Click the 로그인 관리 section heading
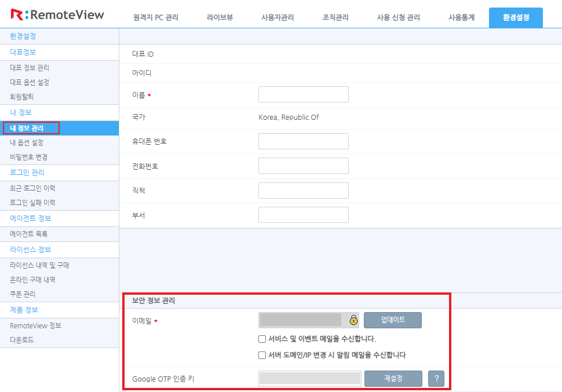Viewport: 562px width, 392px height. (27, 173)
